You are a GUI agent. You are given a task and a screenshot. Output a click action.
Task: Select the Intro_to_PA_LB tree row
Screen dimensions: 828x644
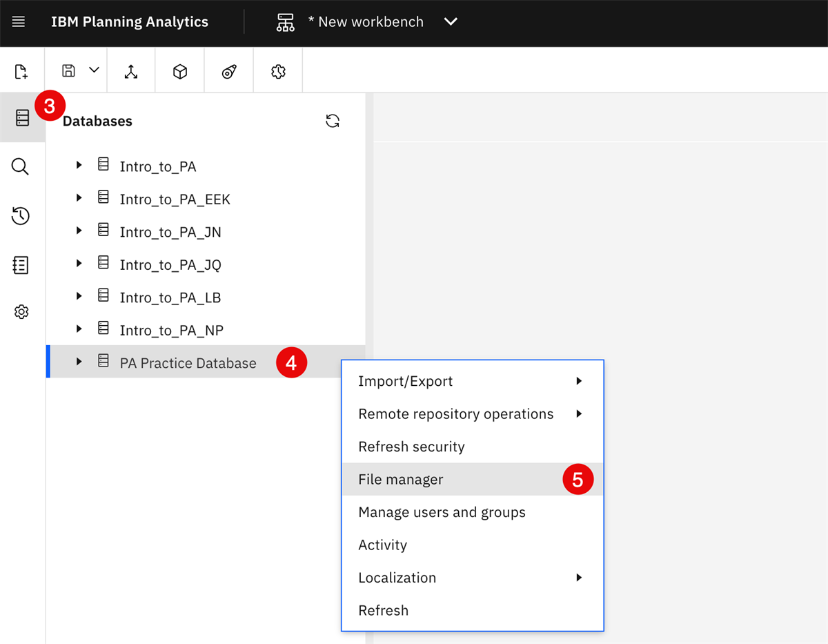coord(206,297)
